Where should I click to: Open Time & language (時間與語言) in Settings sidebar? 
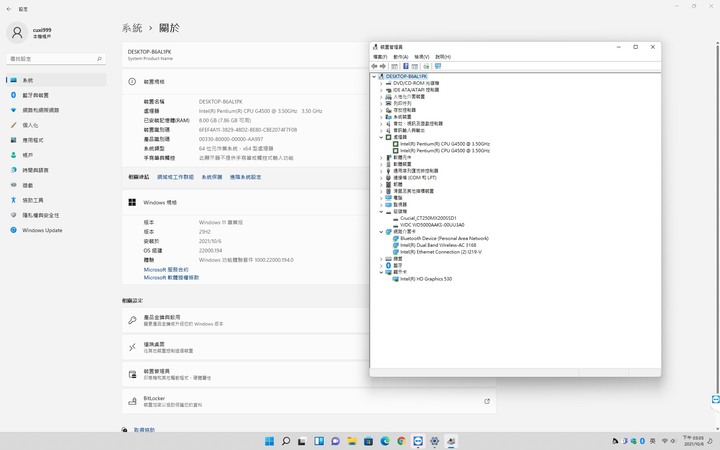56,170
